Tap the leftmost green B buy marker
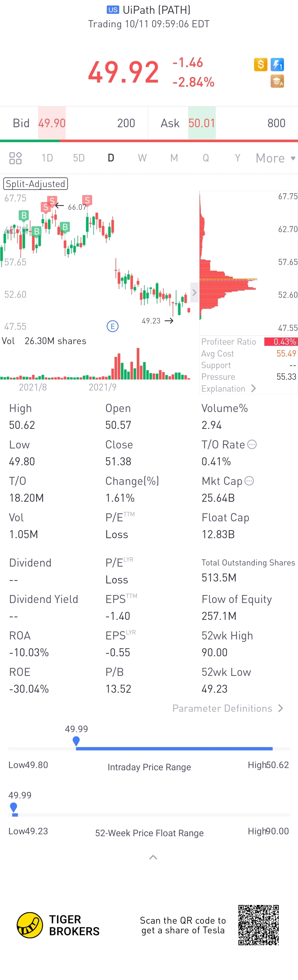Viewport: 298px width, 980px height. coord(24,215)
